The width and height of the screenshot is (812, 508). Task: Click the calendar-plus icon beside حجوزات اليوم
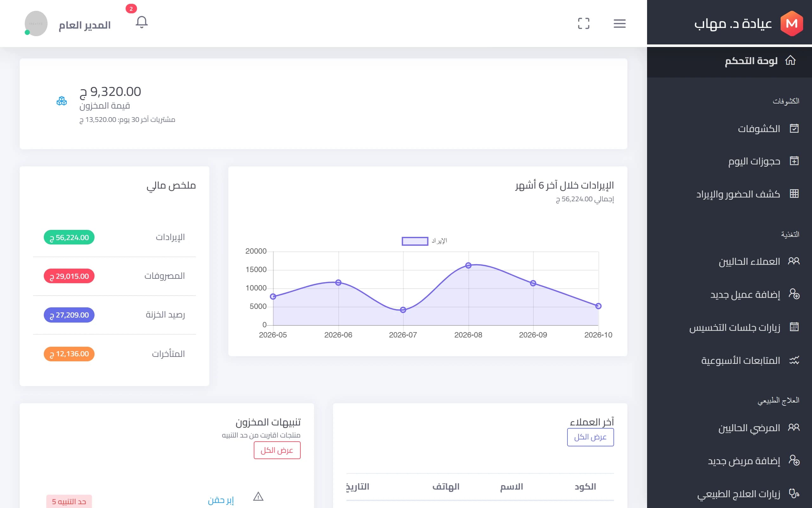point(794,161)
